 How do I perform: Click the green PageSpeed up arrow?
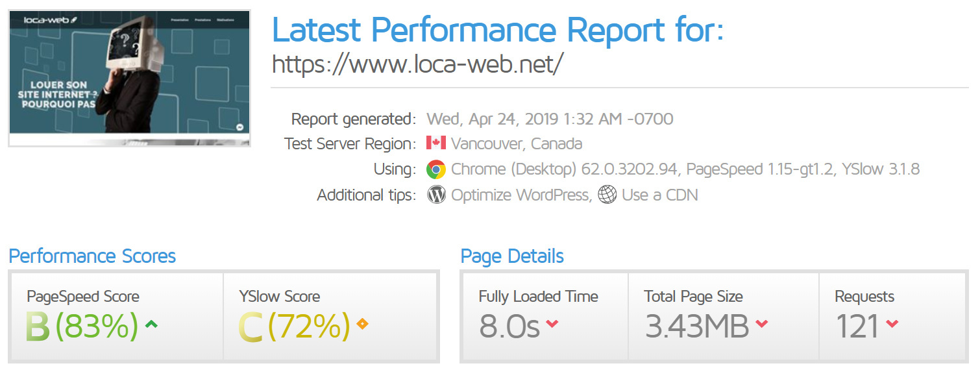pyautogui.click(x=151, y=323)
